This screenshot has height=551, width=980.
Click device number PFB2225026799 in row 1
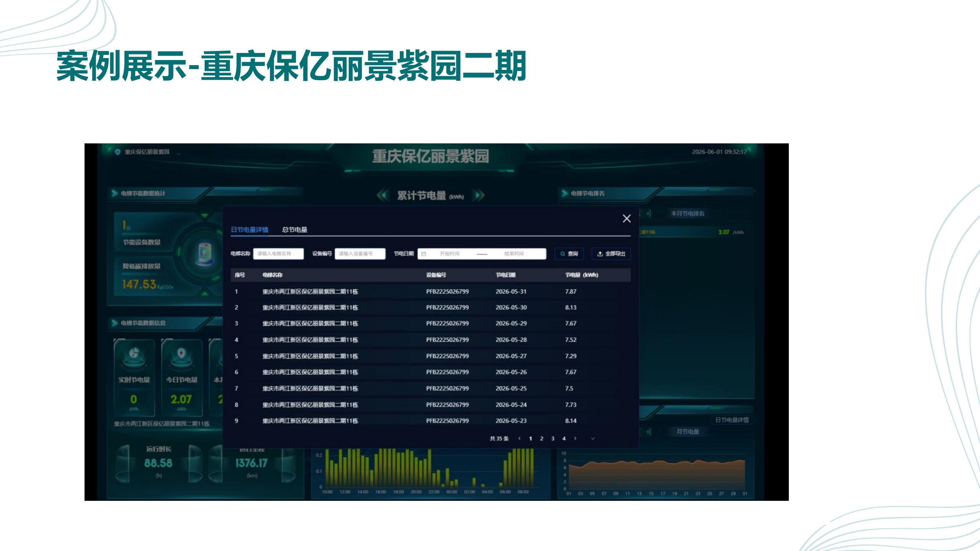(x=448, y=291)
